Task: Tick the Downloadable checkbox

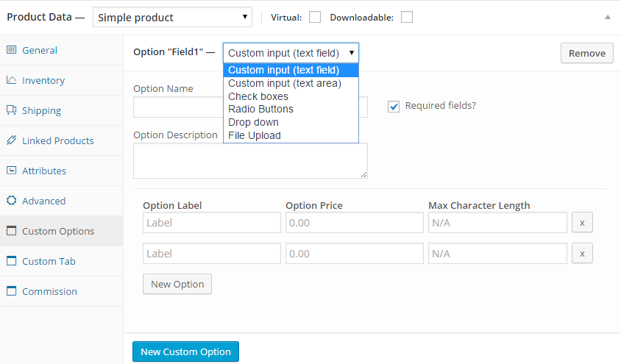Action: [x=407, y=17]
